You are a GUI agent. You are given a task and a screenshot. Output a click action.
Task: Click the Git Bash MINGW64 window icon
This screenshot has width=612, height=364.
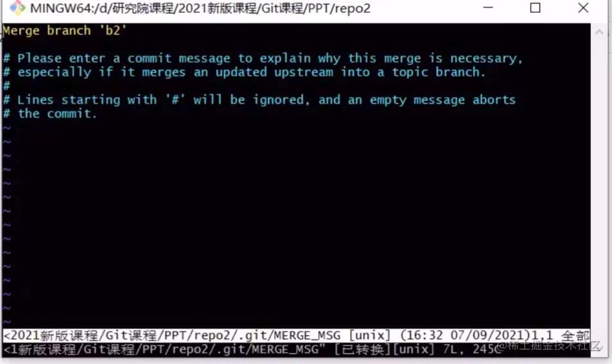click(x=17, y=8)
